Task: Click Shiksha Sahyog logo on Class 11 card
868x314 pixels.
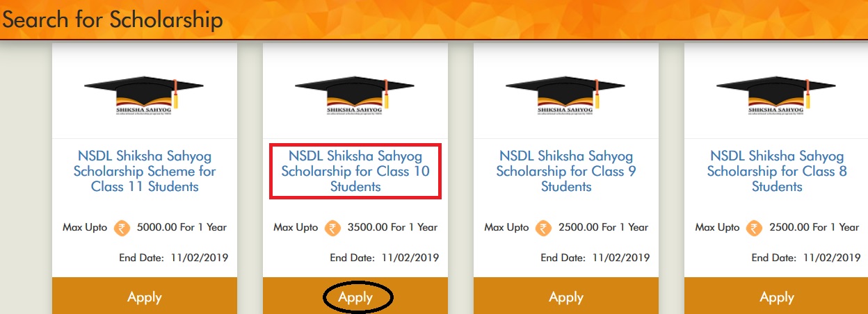Action: pos(144,93)
